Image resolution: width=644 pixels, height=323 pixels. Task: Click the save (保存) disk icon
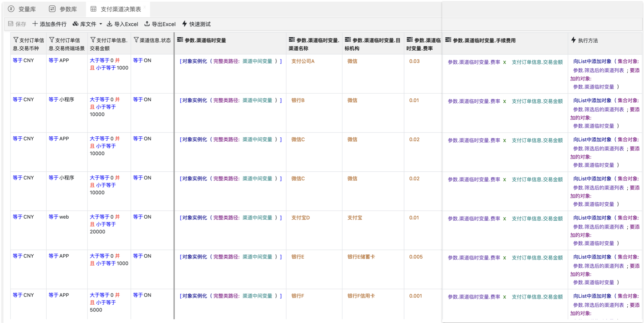pyautogui.click(x=11, y=24)
